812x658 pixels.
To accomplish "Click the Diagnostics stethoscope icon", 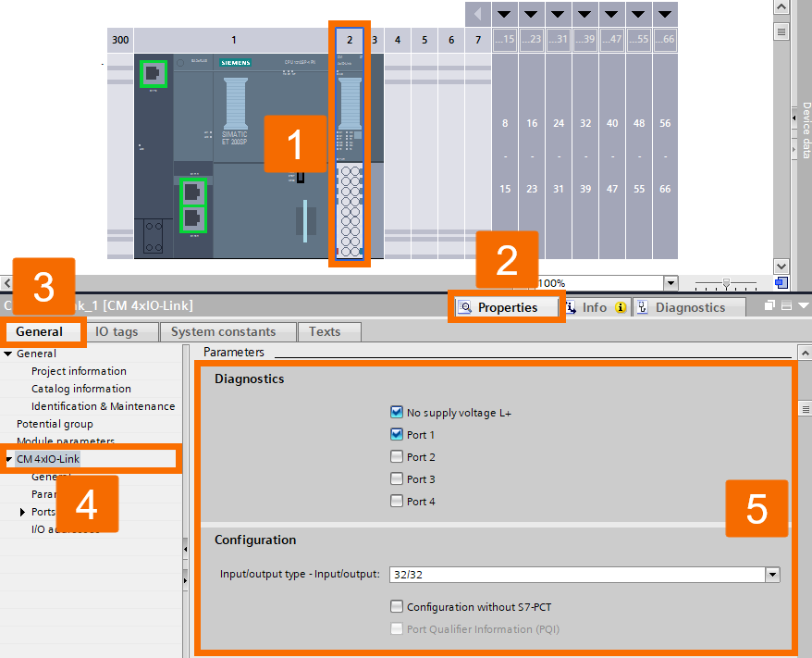I will 643,307.
